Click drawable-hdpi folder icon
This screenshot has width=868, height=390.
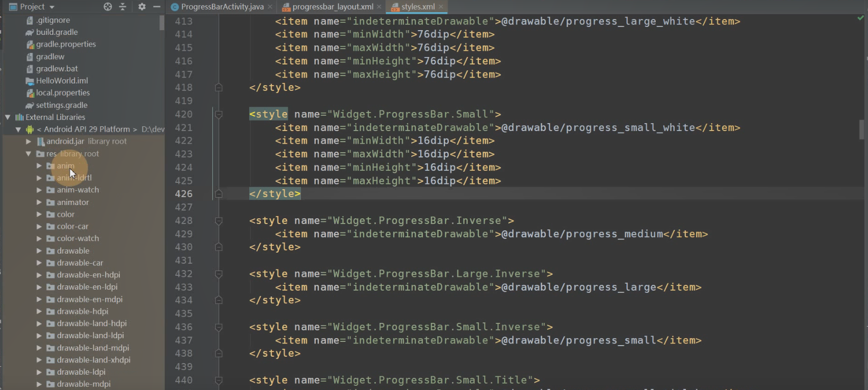pyautogui.click(x=51, y=312)
